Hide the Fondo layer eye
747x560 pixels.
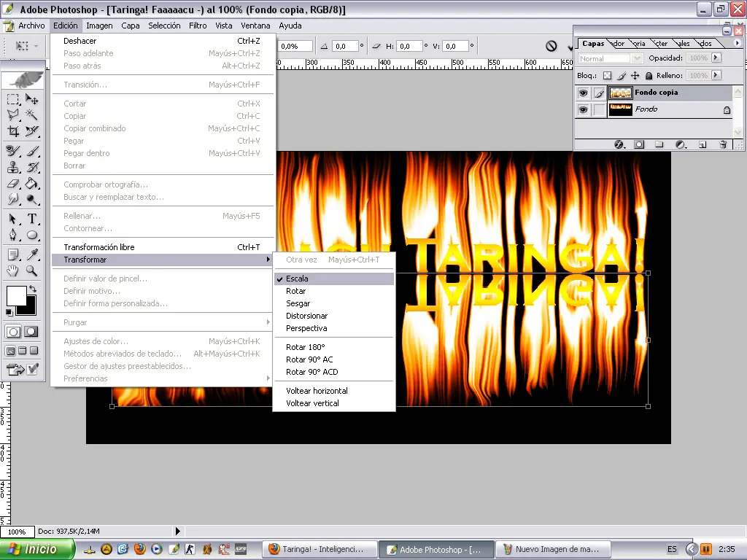583,110
